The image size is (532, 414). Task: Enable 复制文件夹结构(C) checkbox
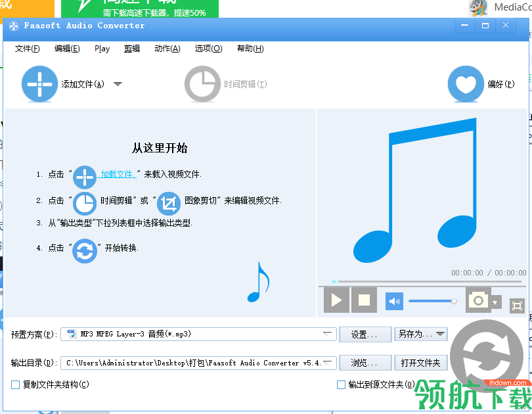point(15,384)
